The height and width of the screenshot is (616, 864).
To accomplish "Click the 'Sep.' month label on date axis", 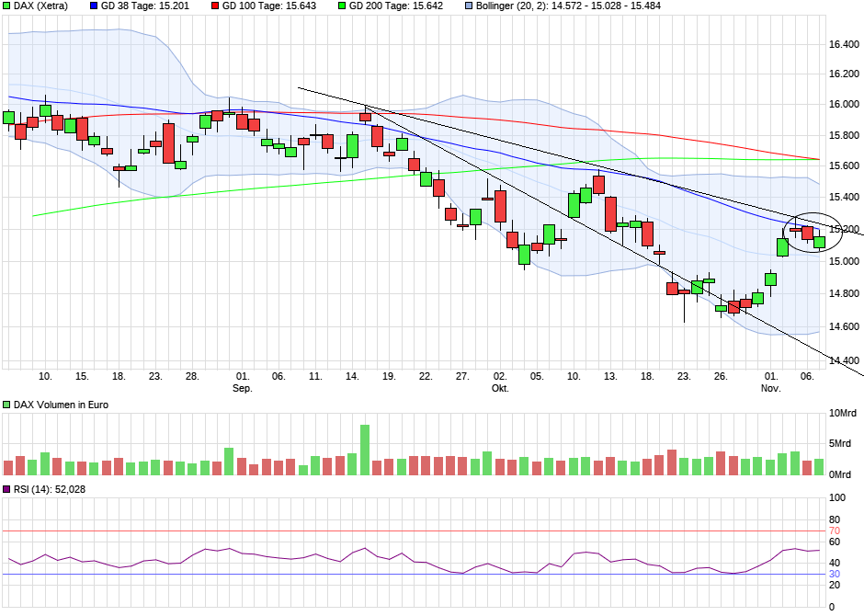I will pos(243,388).
